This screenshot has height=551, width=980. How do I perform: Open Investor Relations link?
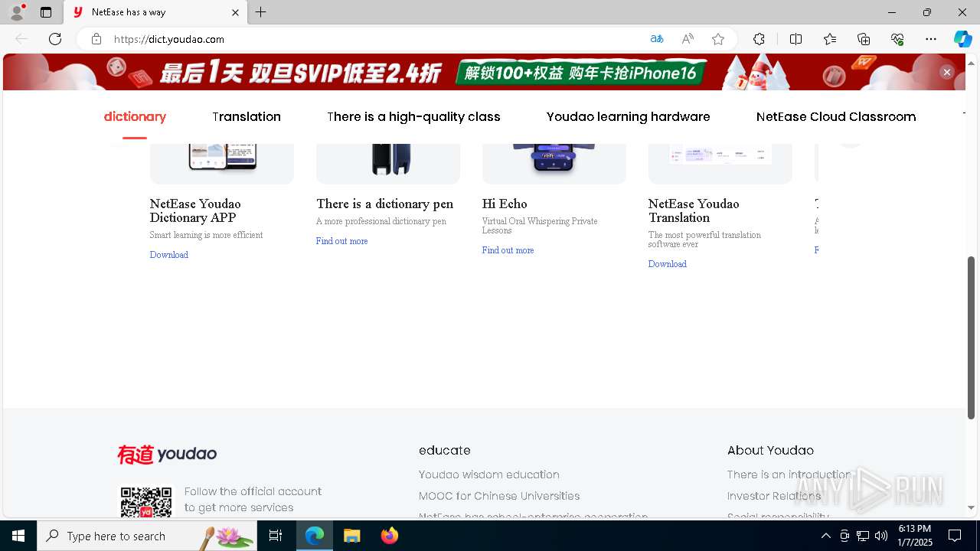coord(774,496)
